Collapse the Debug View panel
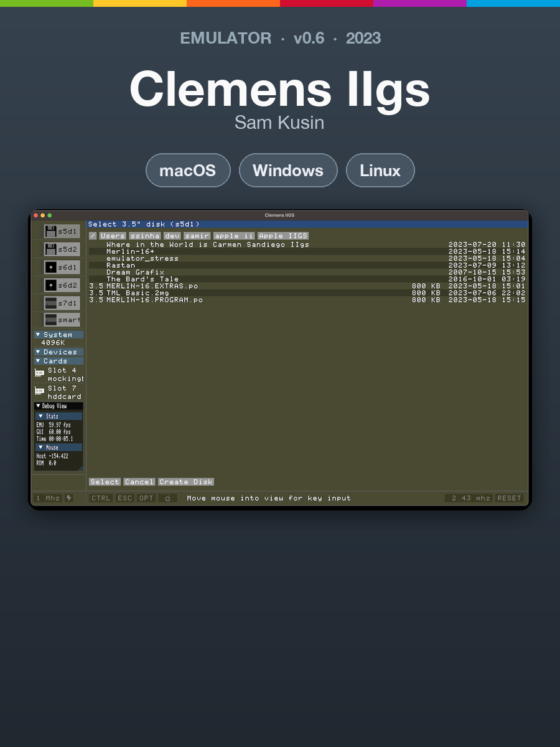Image resolution: width=560 pixels, height=747 pixels. (x=58, y=406)
